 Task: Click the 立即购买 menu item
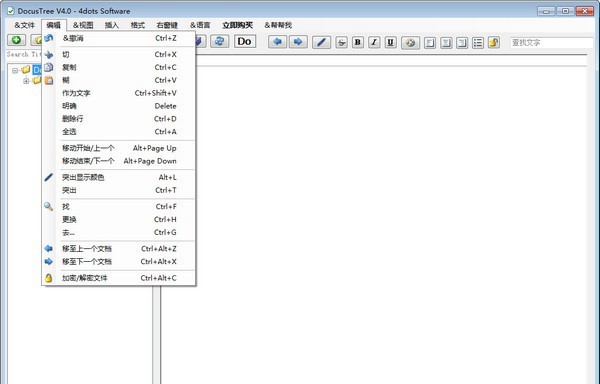(237, 25)
